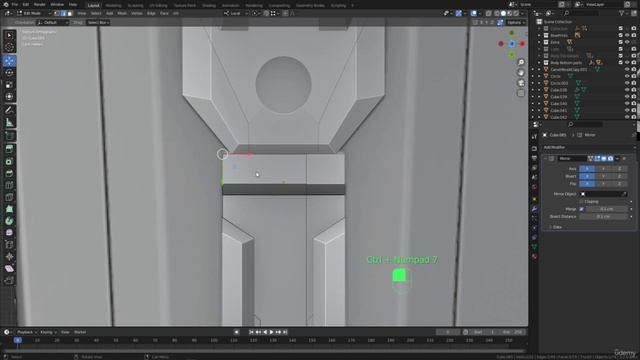Select the Select Box tool
The height and width of the screenshot is (360, 640).
pos(9,36)
